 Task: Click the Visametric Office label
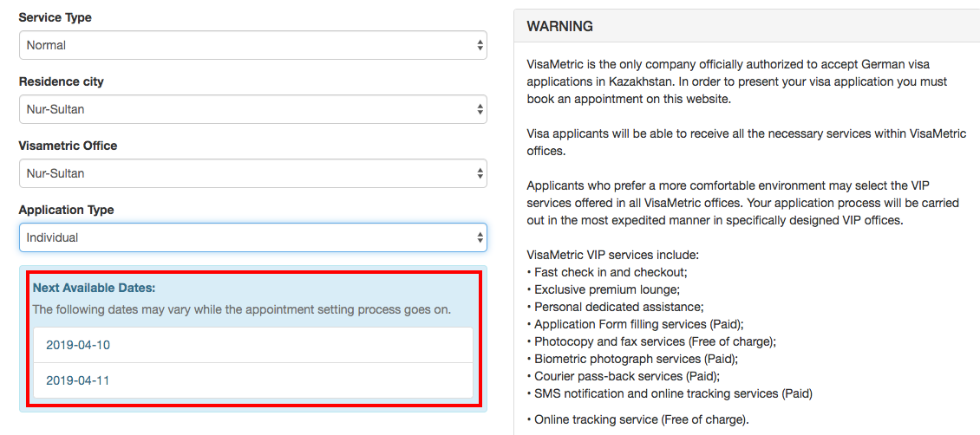pos(69,146)
